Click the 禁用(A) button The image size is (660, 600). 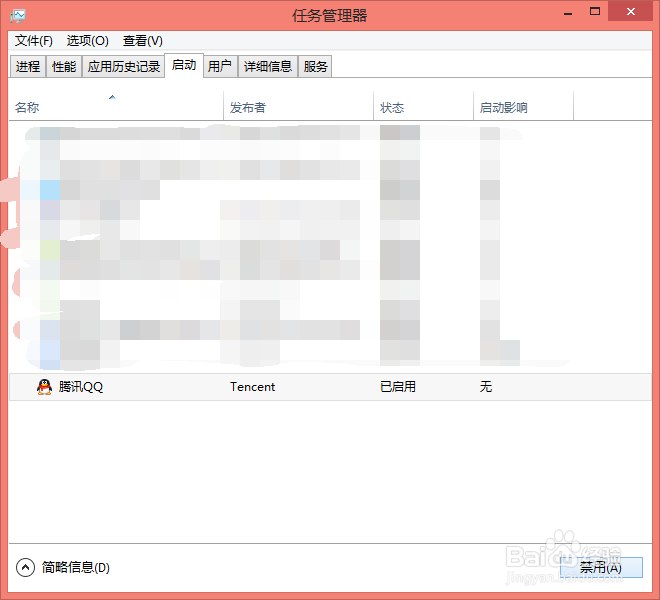click(601, 568)
